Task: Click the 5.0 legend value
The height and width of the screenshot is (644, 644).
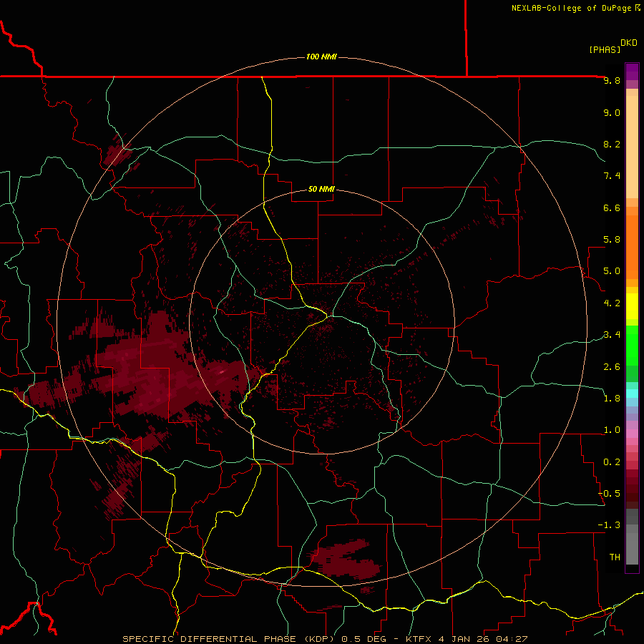Action: point(612,271)
